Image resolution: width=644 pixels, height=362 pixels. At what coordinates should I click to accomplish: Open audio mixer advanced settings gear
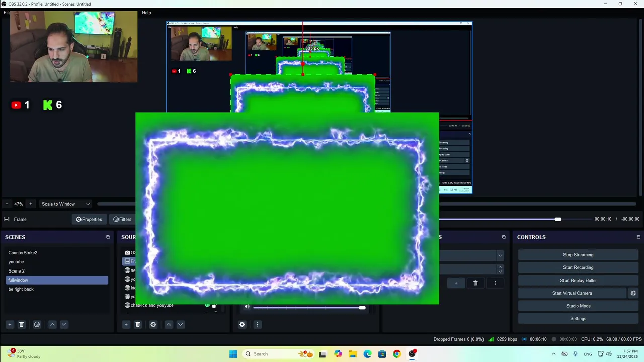click(242, 324)
